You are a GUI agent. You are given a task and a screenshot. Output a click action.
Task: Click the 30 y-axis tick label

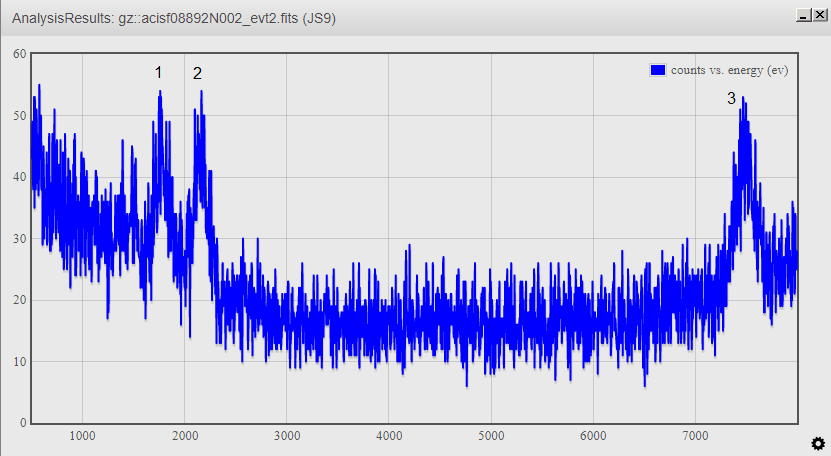click(x=19, y=238)
